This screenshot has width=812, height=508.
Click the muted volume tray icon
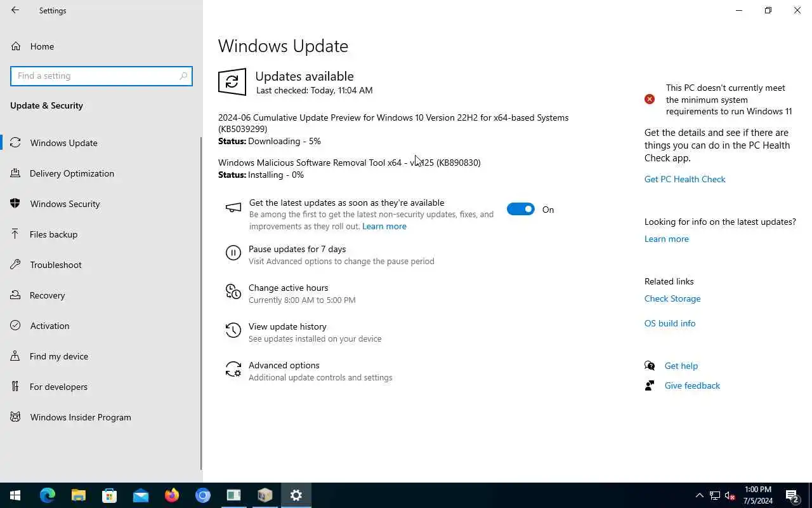pos(730,495)
